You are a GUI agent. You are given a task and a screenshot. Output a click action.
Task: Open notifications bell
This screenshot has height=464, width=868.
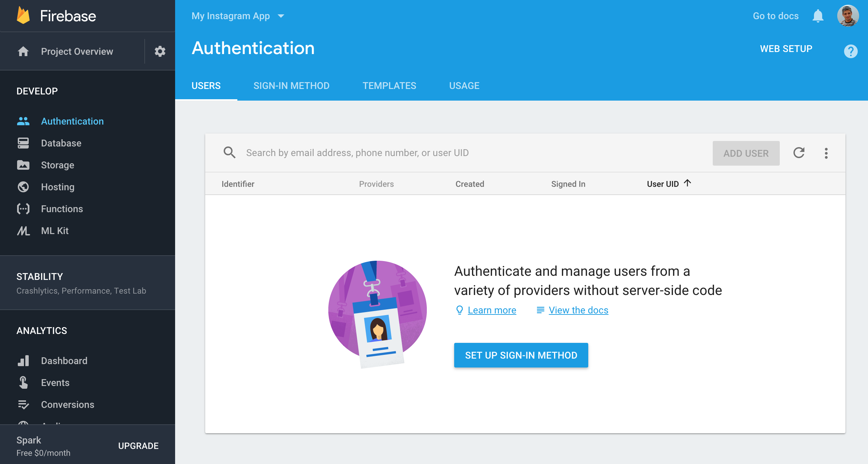tap(818, 16)
